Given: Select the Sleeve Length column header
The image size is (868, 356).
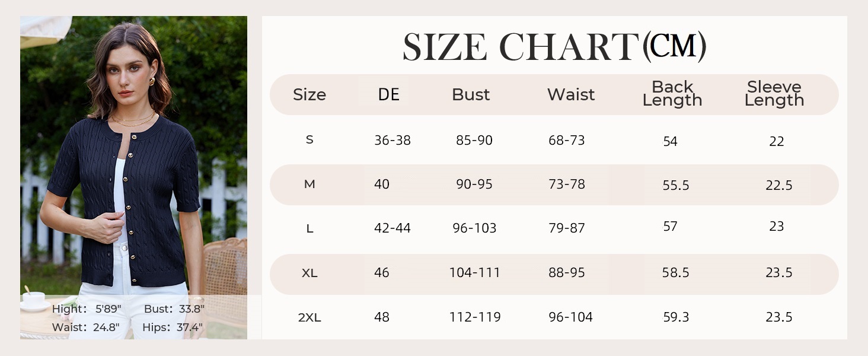Looking at the screenshot, I should click(774, 94).
